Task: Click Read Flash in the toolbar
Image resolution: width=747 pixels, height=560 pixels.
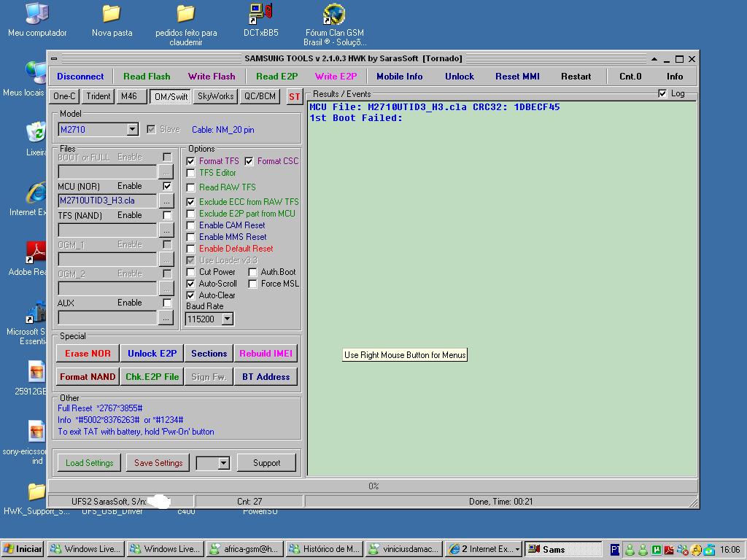Action: (147, 76)
